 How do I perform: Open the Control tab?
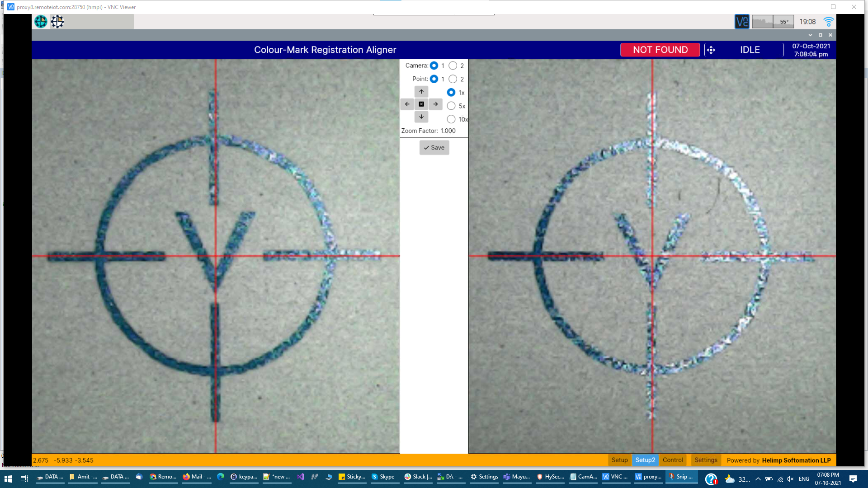click(x=673, y=460)
